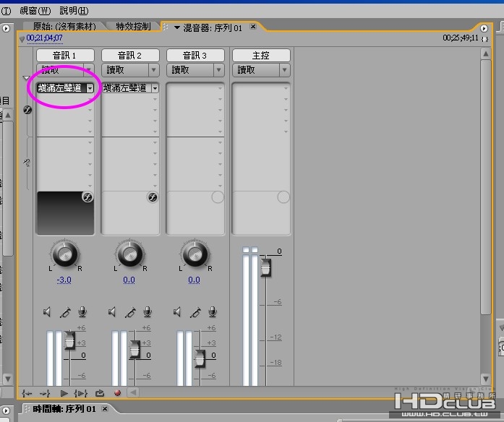
Task: Click the 音訊 3 pan knob
Action: click(195, 254)
